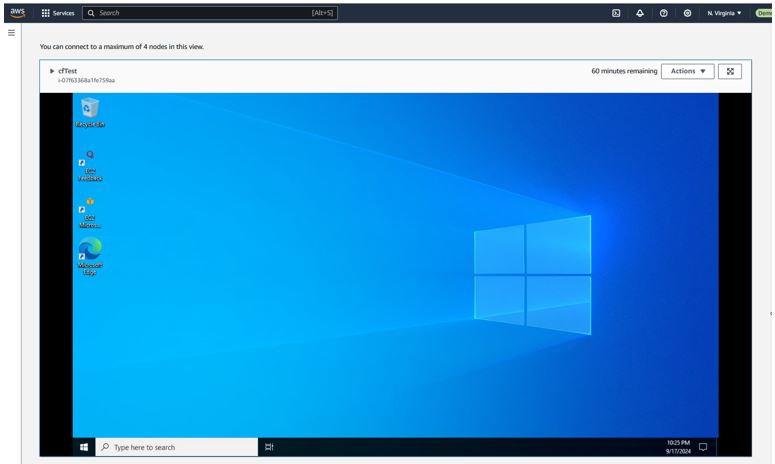This screenshot has width=775, height=464.
Task: Open the account menu beside N. Virginia
Action: click(x=764, y=13)
